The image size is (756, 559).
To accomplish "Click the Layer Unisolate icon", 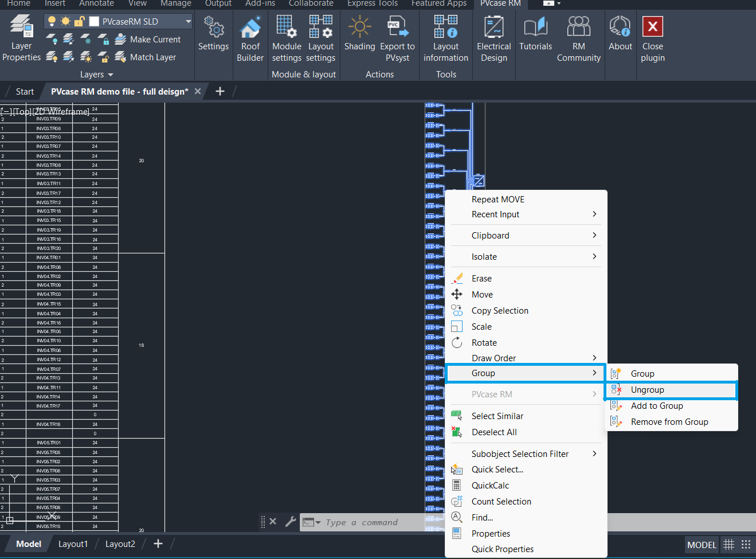I will [x=69, y=57].
